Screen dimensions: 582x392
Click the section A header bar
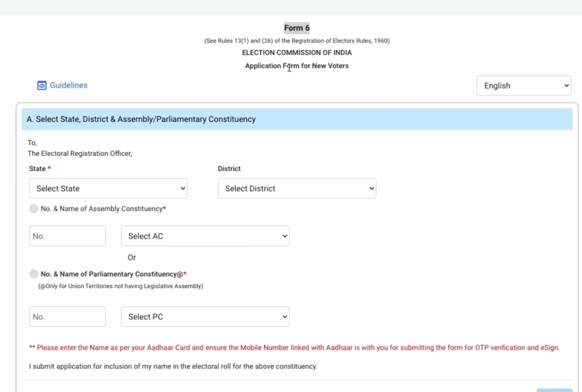[x=297, y=119]
